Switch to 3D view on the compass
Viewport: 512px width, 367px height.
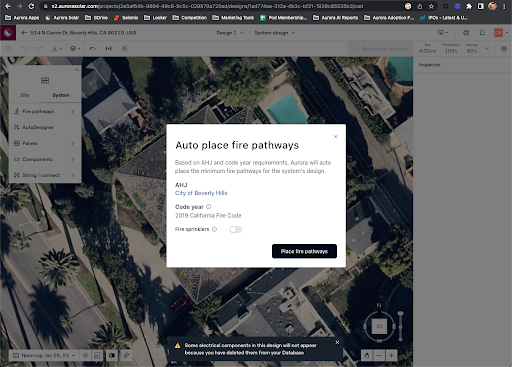379,326
